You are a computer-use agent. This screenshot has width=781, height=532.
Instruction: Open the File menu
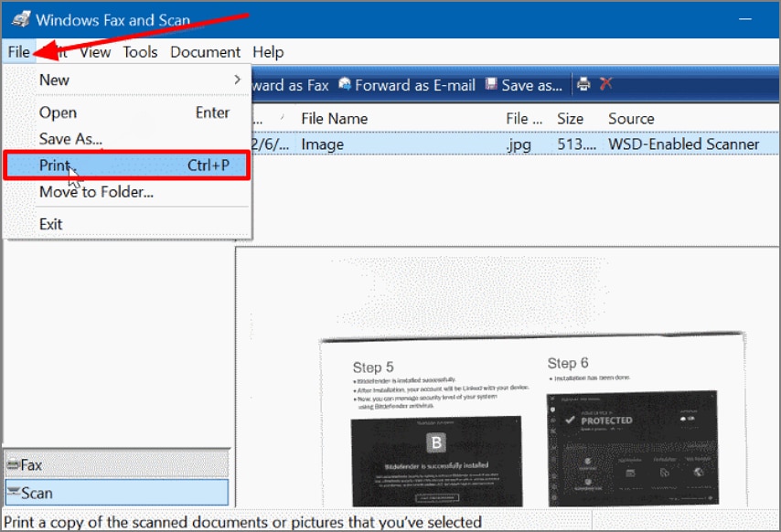[x=19, y=52]
